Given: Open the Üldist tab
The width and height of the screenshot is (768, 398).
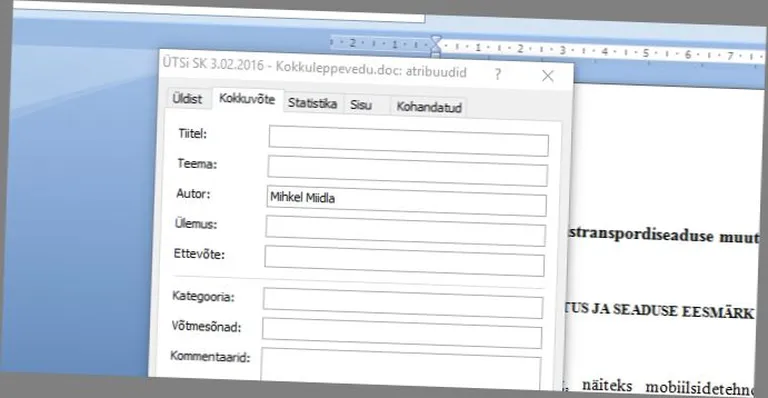Looking at the screenshot, I should pyautogui.click(x=187, y=98).
